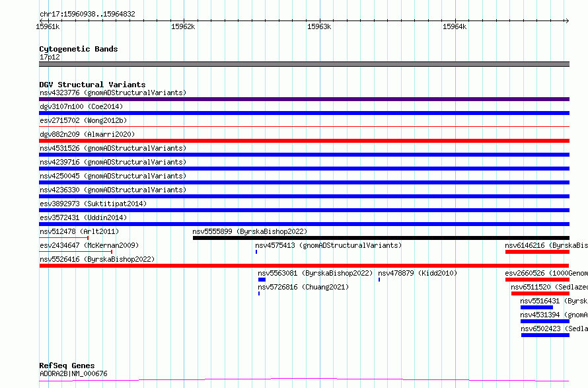
Task: Open gene ADORA2B|NM_000676 label
Action: [73, 373]
